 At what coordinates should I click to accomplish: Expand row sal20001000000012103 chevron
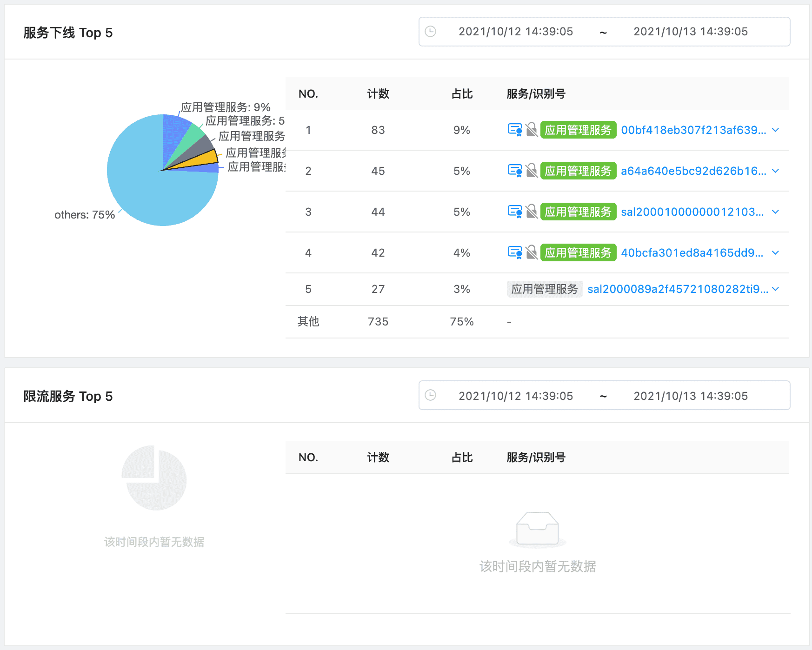[775, 212]
